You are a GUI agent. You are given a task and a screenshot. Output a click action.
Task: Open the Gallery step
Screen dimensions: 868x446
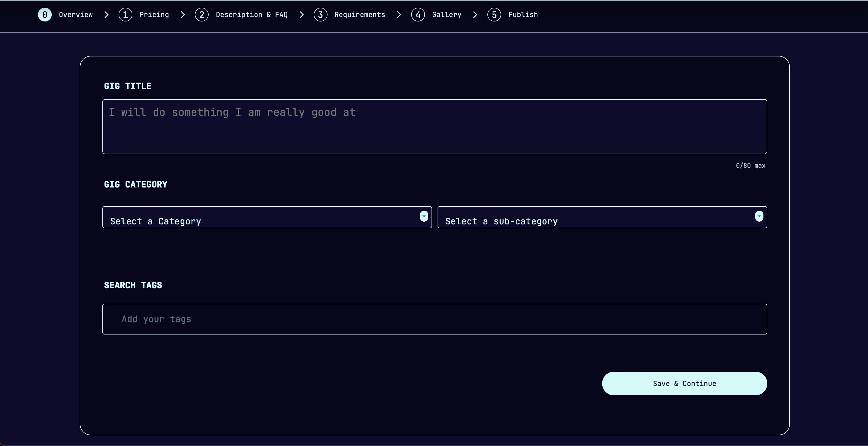[x=446, y=15]
